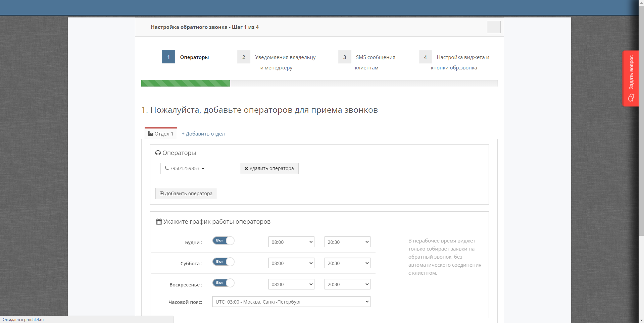644x323 pixels.
Task: Click the calendar icon beside schedule heading
Action: click(x=159, y=222)
